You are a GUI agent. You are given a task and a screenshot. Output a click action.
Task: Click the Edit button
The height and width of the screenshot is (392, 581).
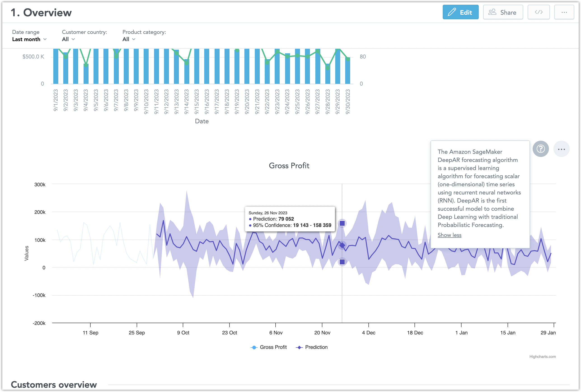point(461,12)
